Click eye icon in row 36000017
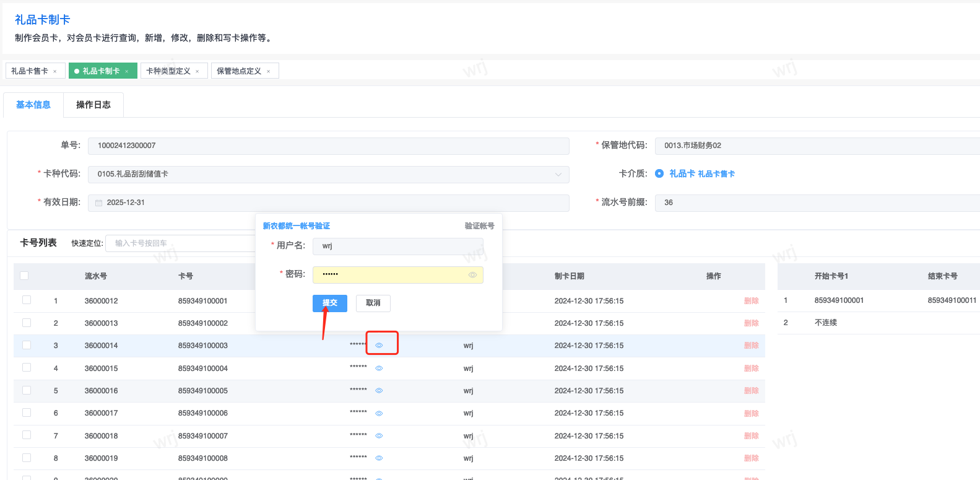Viewport: 980px width, 480px height. pyautogui.click(x=379, y=413)
